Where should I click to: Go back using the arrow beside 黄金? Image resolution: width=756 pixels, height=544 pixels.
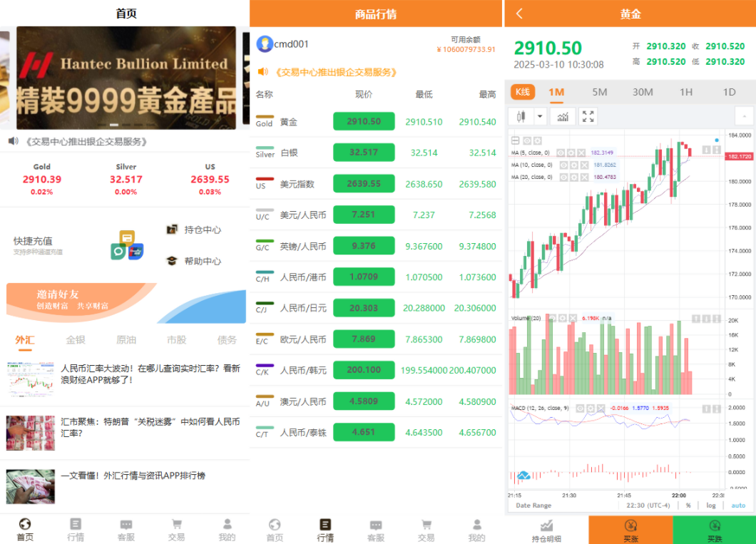(x=519, y=14)
